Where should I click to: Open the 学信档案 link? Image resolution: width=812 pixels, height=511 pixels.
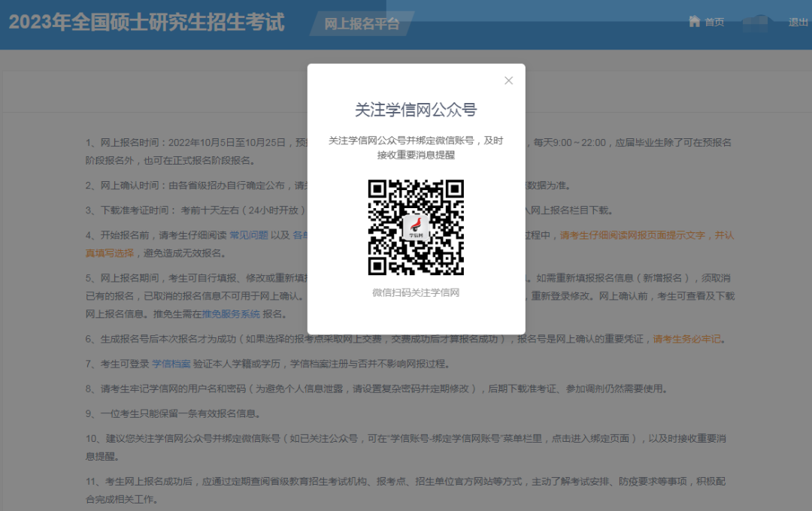pyautogui.click(x=171, y=364)
